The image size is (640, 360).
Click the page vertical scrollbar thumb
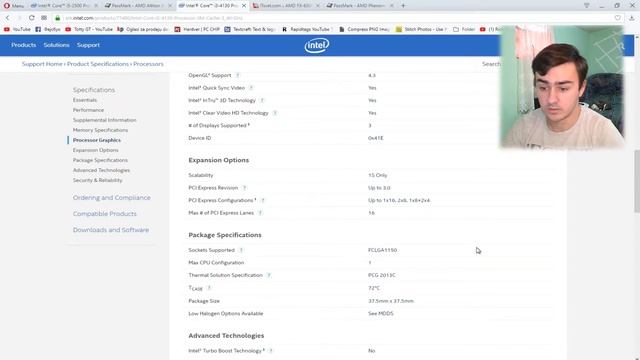[637, 181]
